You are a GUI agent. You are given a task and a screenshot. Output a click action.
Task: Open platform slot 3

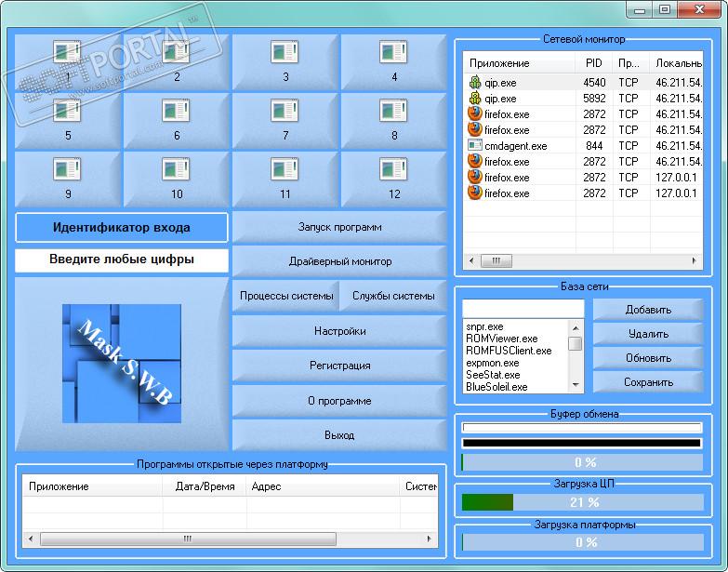point(285,62)
